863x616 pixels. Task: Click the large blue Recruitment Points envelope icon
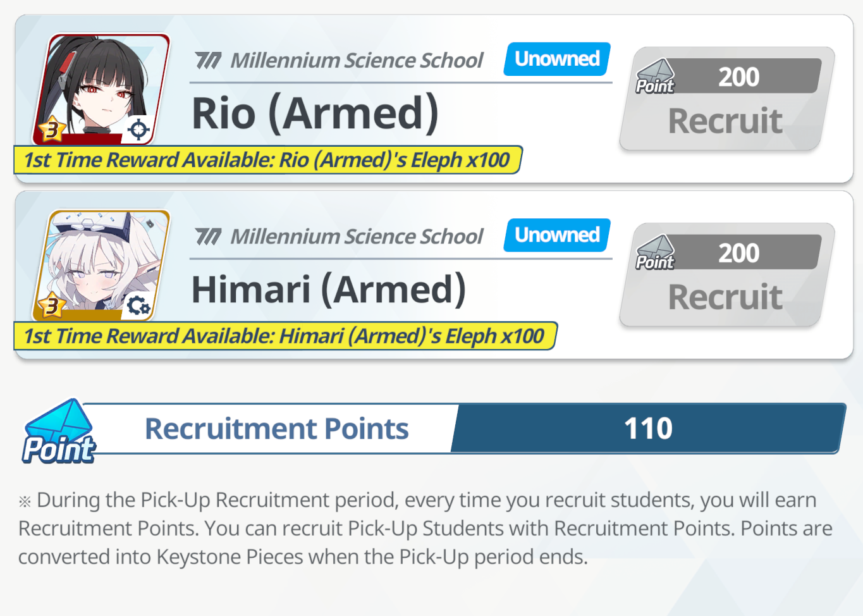tap(59, 431)
